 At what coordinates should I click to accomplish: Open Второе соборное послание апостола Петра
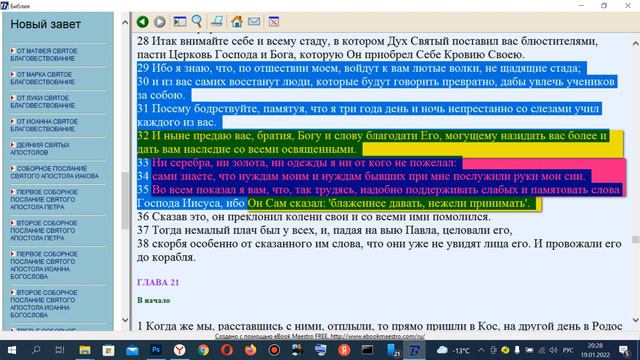click(x=44, y=230)
